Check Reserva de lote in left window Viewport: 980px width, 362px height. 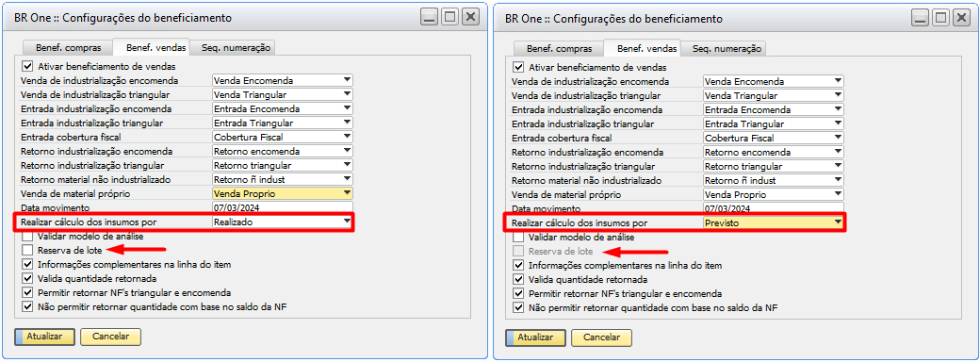27,251
